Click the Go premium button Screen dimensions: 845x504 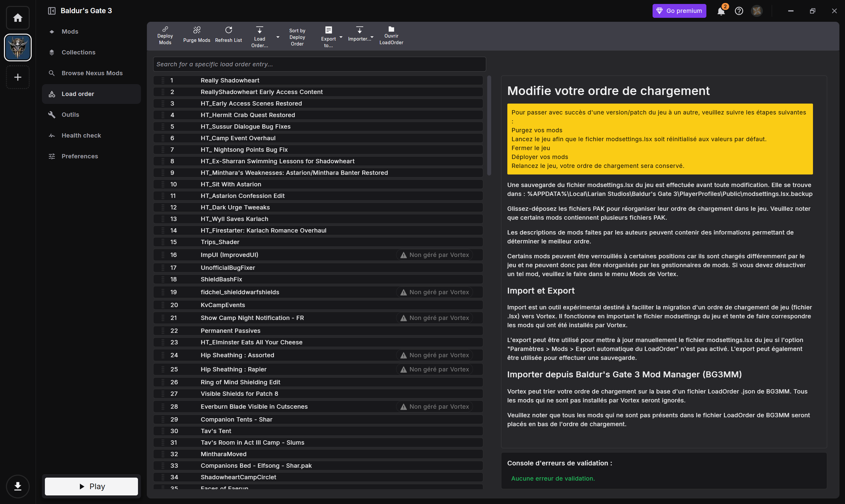pos(679,11)
